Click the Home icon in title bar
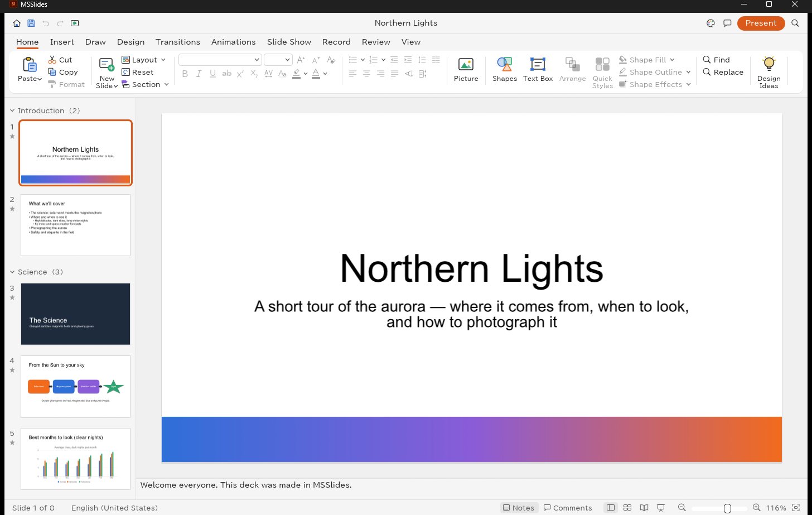Viewport: 812px width, 515px height. coord(17,23)
